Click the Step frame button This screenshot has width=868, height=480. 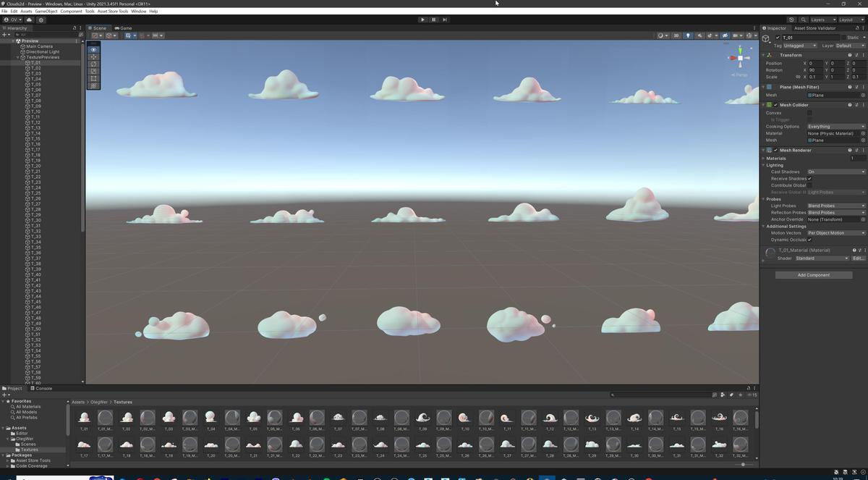(x=443, y=20)
